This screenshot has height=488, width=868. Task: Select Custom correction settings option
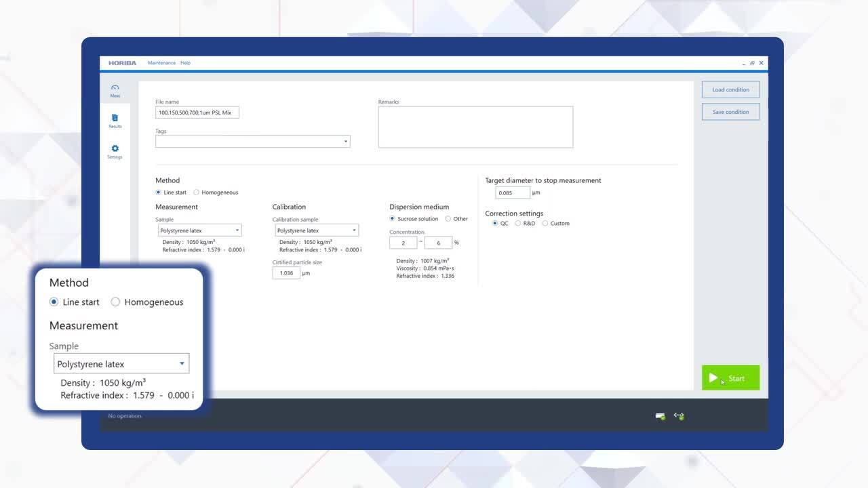click(x=545, y=223)
